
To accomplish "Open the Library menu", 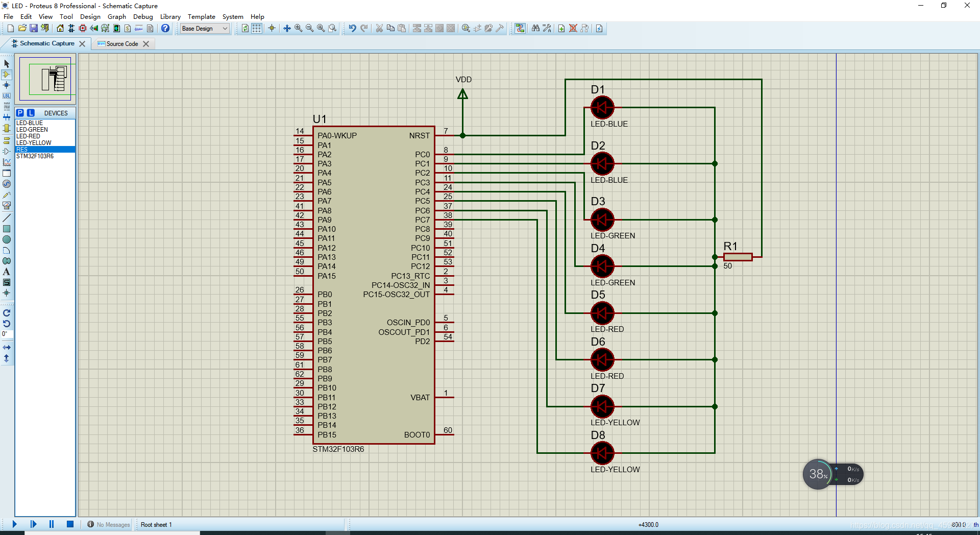I will (x=170, y=16).
